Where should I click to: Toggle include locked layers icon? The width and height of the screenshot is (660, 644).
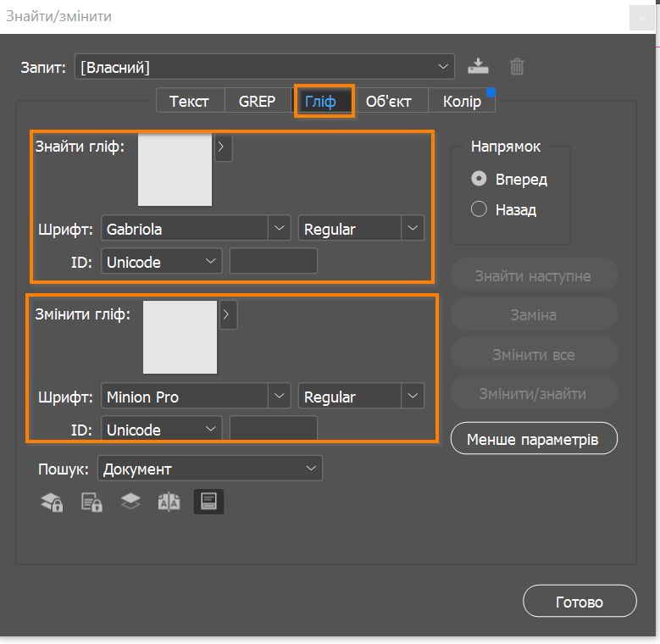pos(52,502)
